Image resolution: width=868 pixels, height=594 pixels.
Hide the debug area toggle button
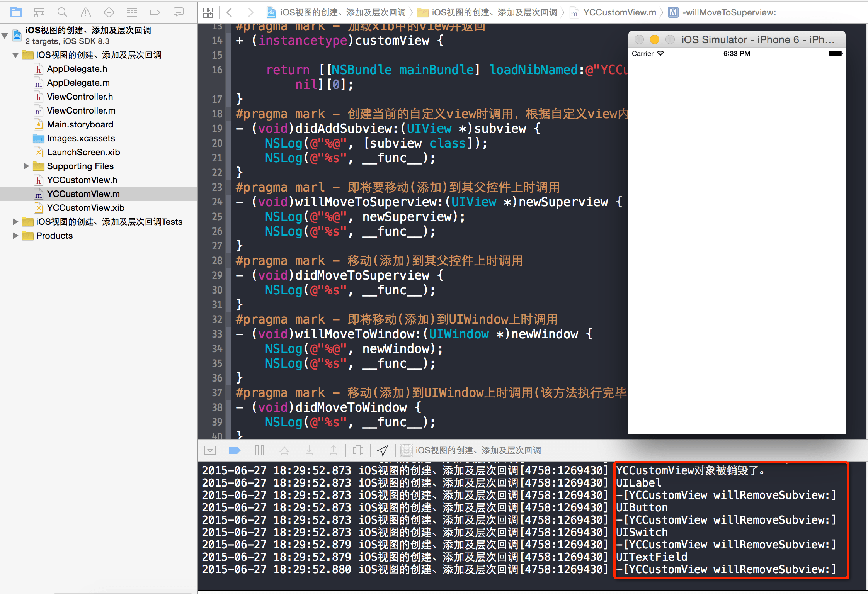click(210, 450)
